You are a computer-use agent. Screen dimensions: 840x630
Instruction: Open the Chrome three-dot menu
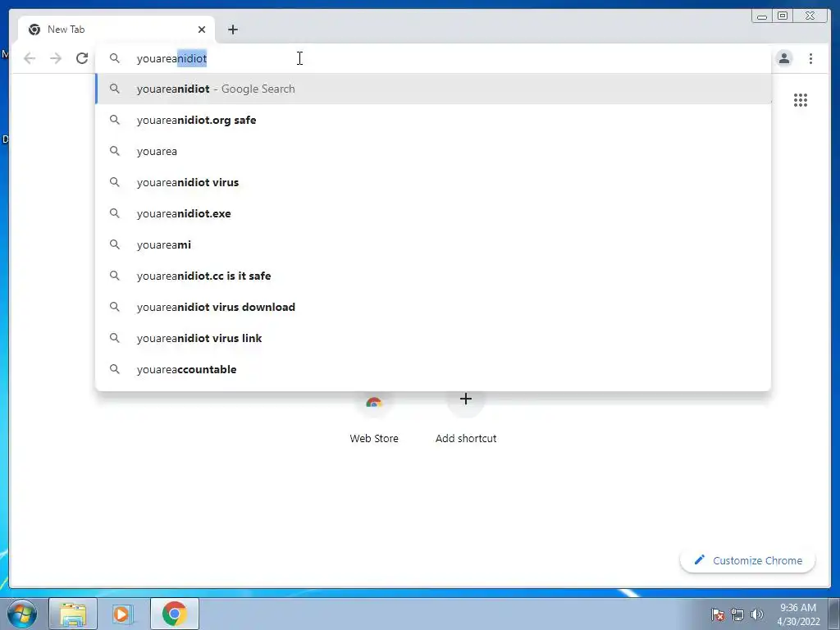tap(810, 58)
